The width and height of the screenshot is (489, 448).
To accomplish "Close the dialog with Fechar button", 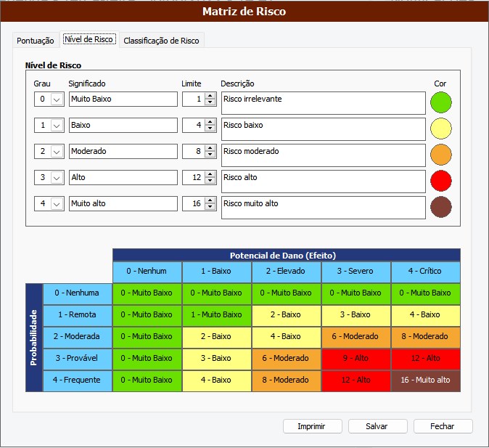I will click(441, 426).
